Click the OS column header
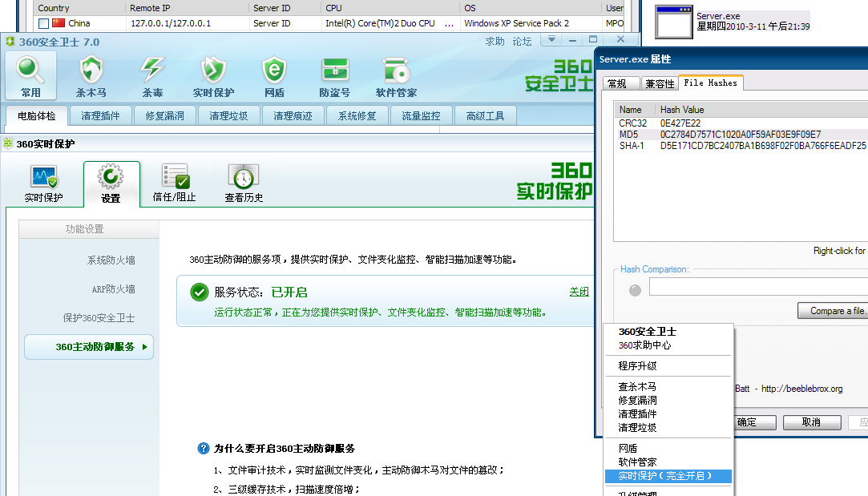The image size is (868, 496). [531, 8]
